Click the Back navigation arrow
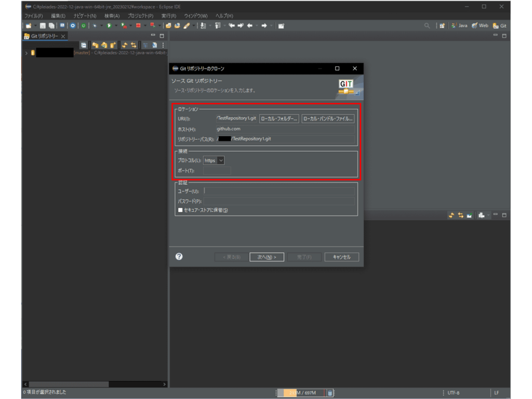Image resolution: width=532 pixels, height=399 pixels. [x=250, y=26]
